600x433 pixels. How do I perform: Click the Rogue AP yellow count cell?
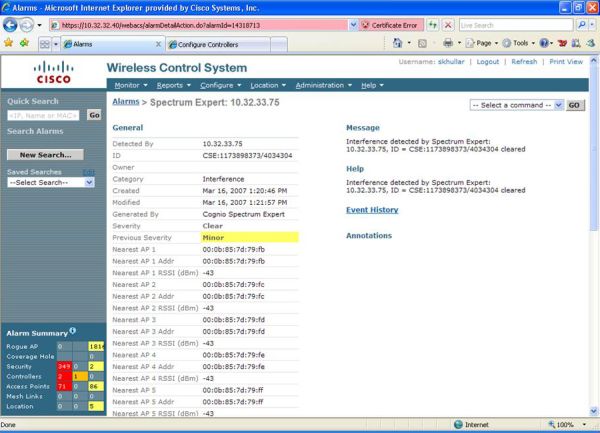coord(96,347)
